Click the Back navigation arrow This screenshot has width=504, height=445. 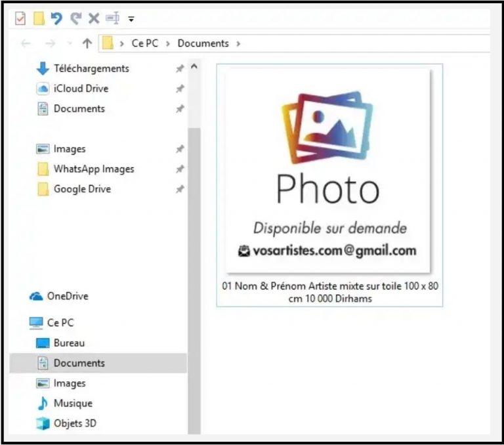(26, 44)
